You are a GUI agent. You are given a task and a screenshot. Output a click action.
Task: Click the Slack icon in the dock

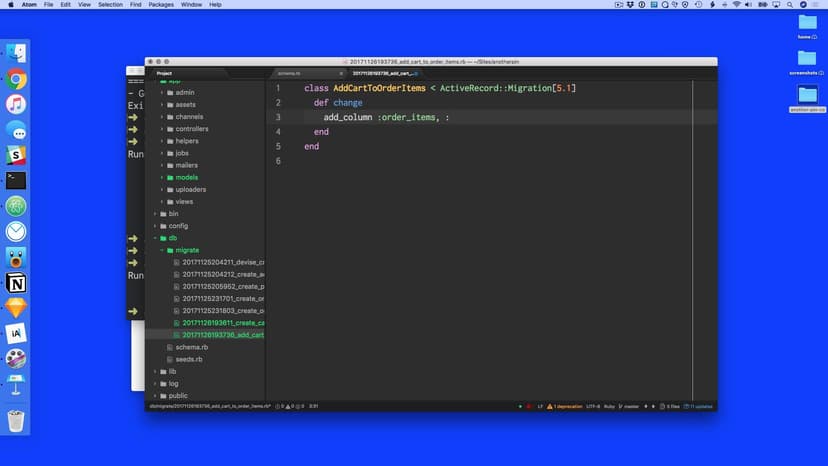[16, 156]
